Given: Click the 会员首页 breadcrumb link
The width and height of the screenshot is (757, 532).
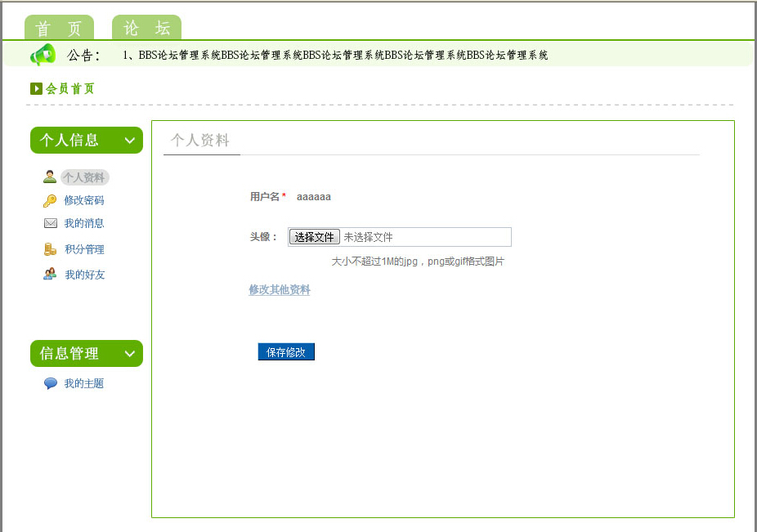Looking at the screenshot, I should pos(70,89).
